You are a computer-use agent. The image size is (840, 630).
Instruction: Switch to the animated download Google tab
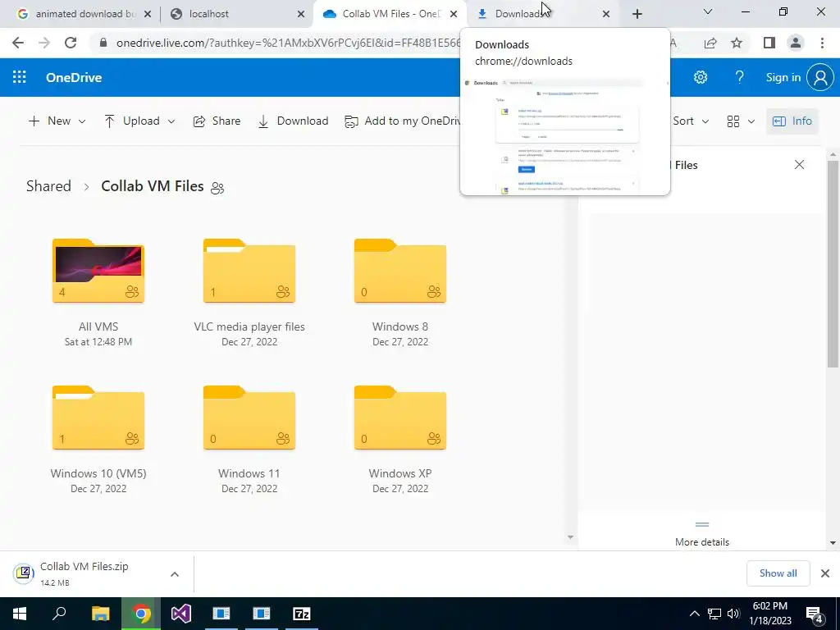[84, 14]
